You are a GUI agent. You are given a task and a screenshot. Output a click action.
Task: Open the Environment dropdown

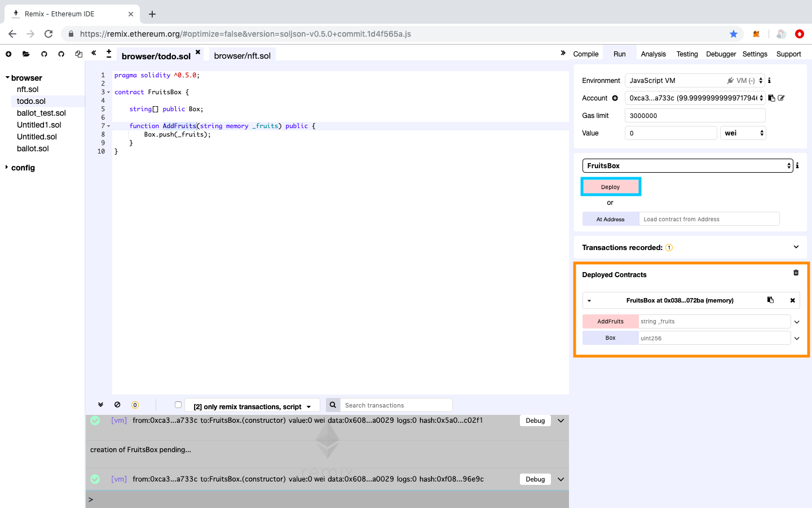694,80
